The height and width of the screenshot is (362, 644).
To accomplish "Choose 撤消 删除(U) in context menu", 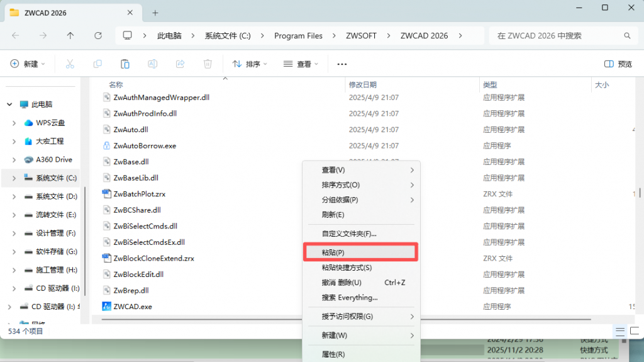I will [x=362, y=283].
